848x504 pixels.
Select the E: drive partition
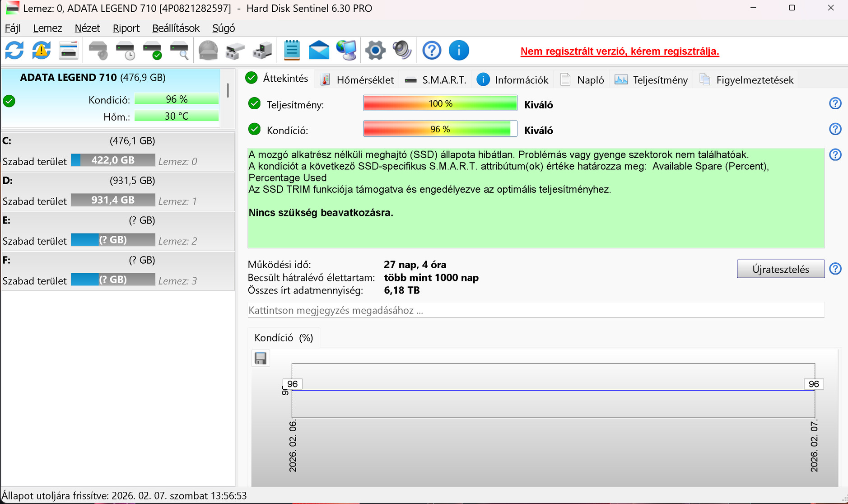click(118, 231)
